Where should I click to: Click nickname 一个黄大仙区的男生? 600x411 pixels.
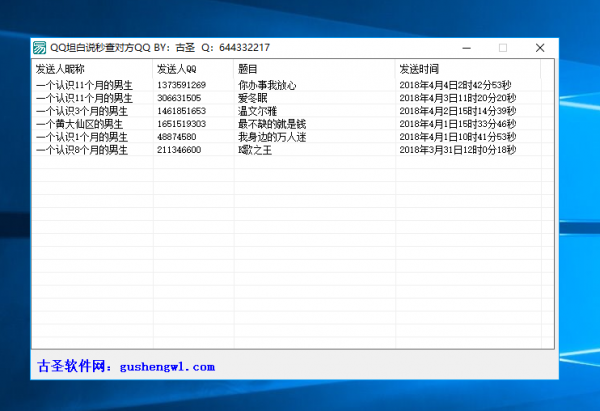click(x=79, y=124)
